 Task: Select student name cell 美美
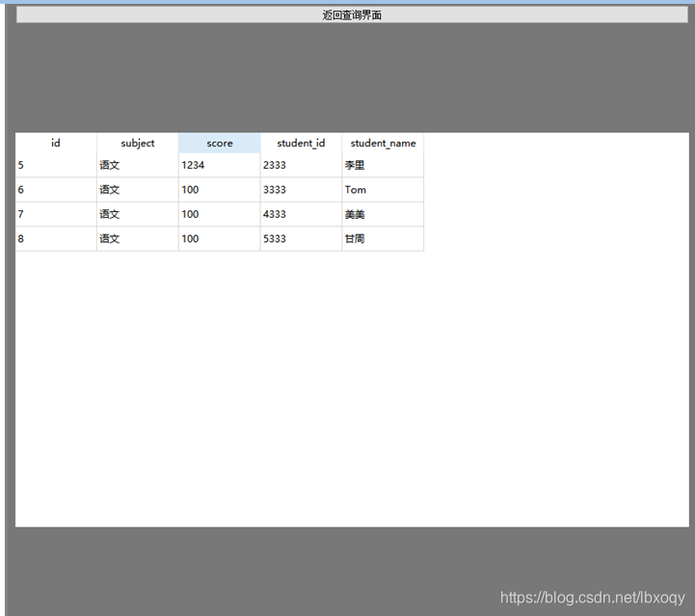coord(383,214)
